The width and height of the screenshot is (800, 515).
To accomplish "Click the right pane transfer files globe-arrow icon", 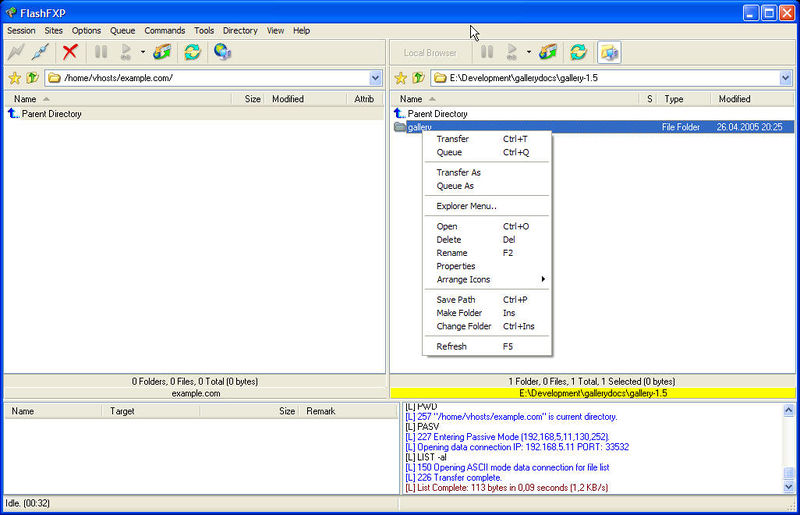I will 548,52.
